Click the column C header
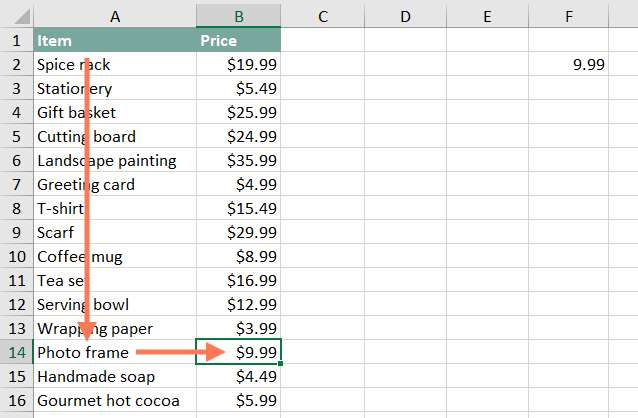Viewport: 638px width, 418px height. [x=323, y=16]
